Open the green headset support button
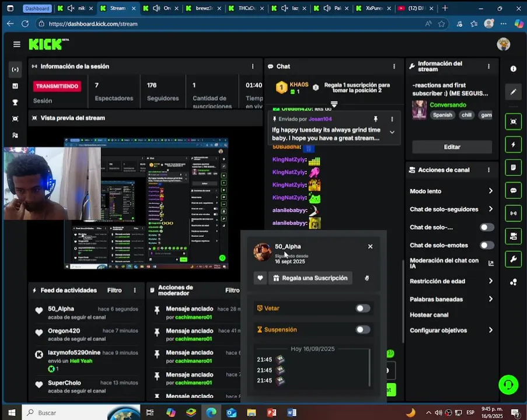This screenshot has width=527, height=420. (x=508, y=385)
